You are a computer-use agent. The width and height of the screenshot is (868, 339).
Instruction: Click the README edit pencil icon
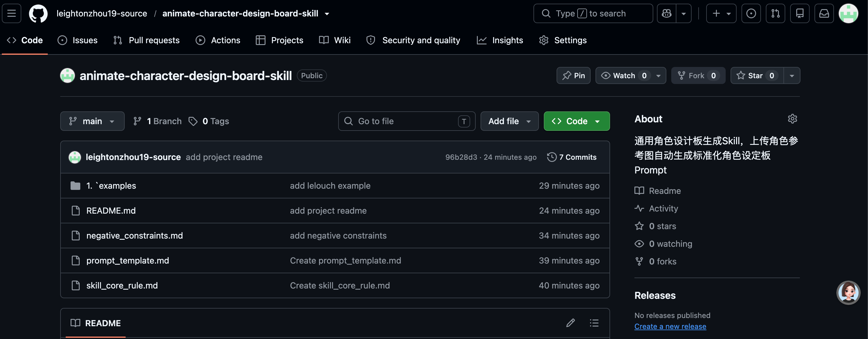tap(570, 323)
